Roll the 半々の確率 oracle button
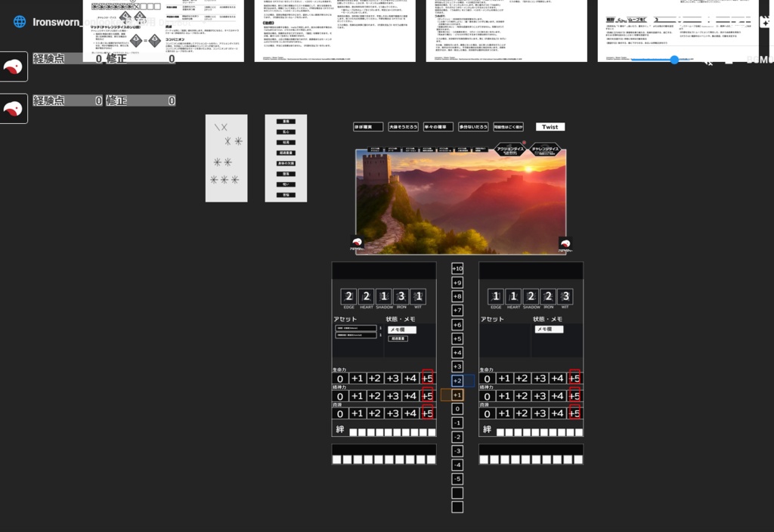 (x=437, y=127)
